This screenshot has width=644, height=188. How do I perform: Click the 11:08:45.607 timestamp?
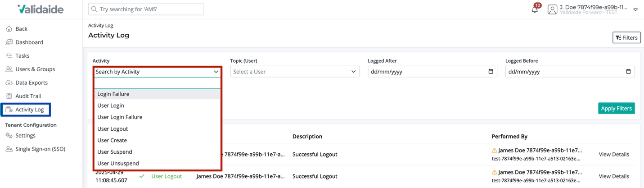click(x=111, y=180)
